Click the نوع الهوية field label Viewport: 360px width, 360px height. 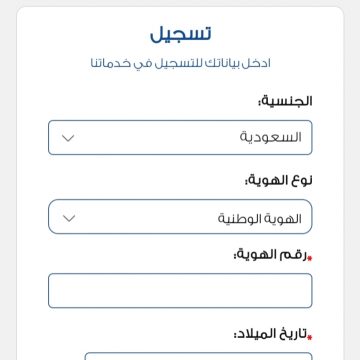pyautogui.click(x=279, y=181)
